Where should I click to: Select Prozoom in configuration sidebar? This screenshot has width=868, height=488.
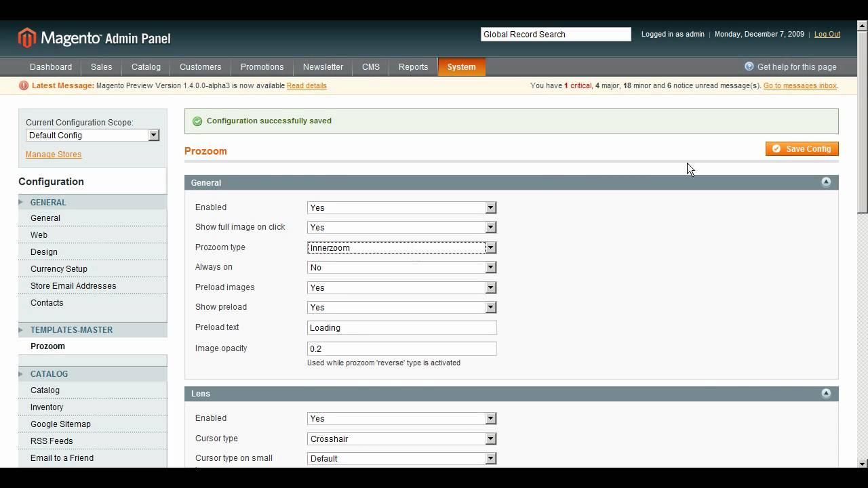tap(47, 346)
